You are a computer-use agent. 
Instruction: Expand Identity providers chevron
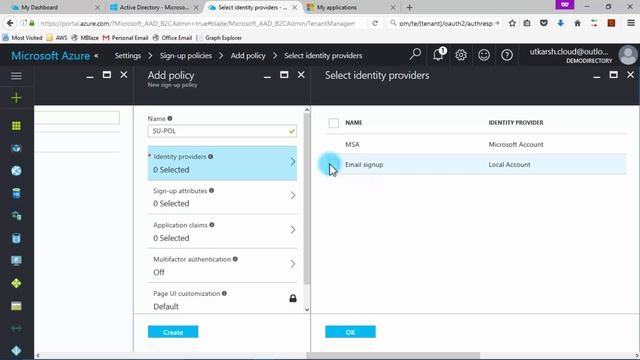click(293, 162)
